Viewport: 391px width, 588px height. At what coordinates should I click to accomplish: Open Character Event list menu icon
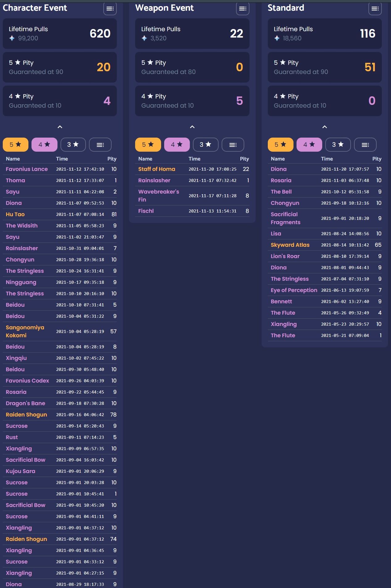point(110,9)
